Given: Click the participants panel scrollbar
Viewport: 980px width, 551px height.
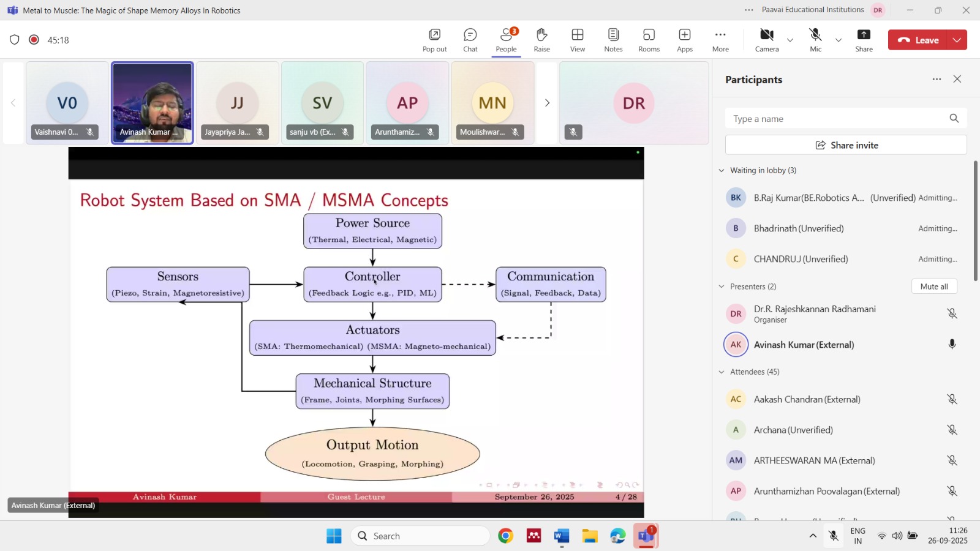Looking at the screenshot, I should tap(975, 220).
